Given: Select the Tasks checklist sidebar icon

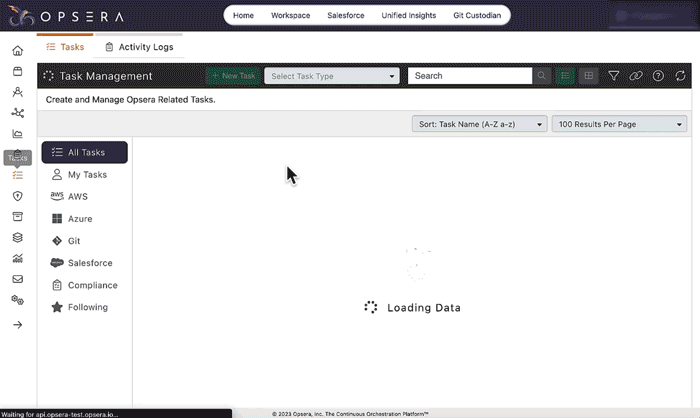Looking at the screenshot, I should click(x=17, y=175).
